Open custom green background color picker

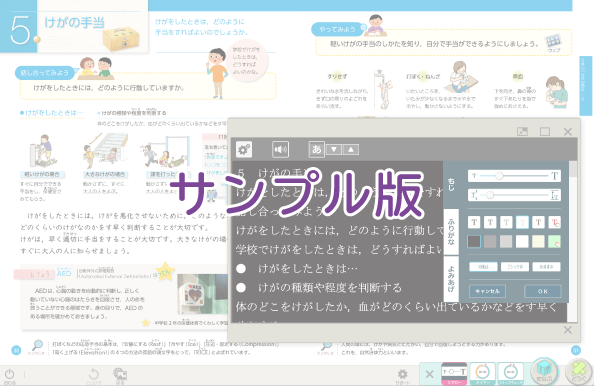tap(554, 241)
